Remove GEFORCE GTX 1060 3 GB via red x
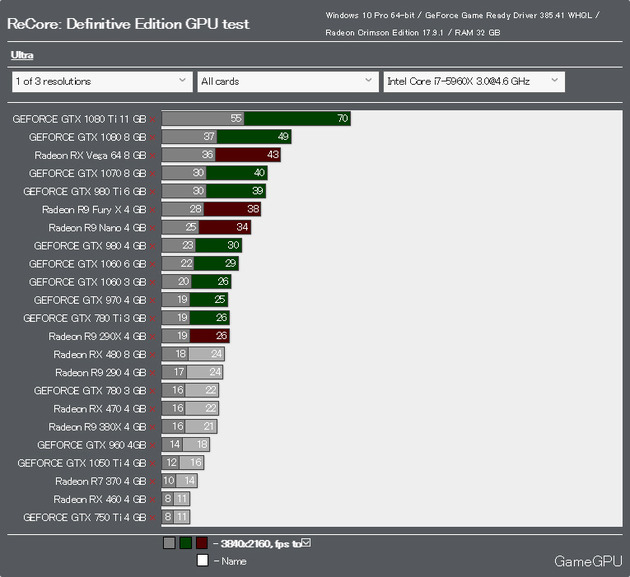Viewport: 630px width, 577px height. 152,282
